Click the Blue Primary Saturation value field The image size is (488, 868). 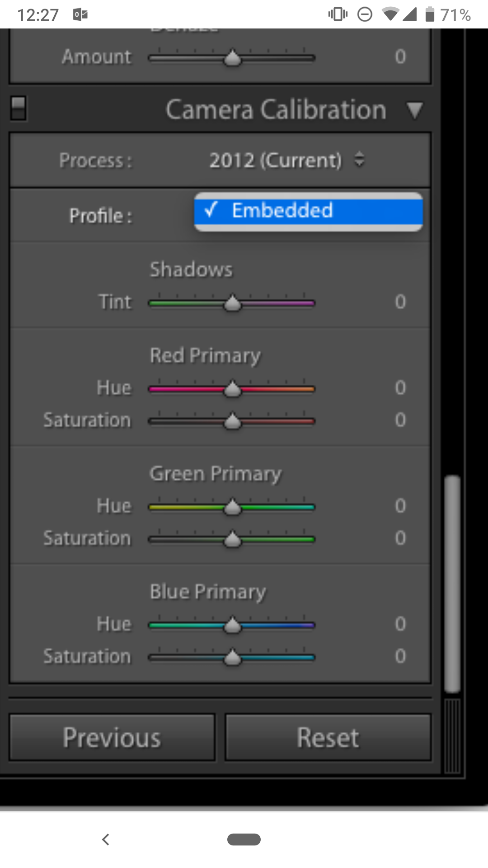400,656
